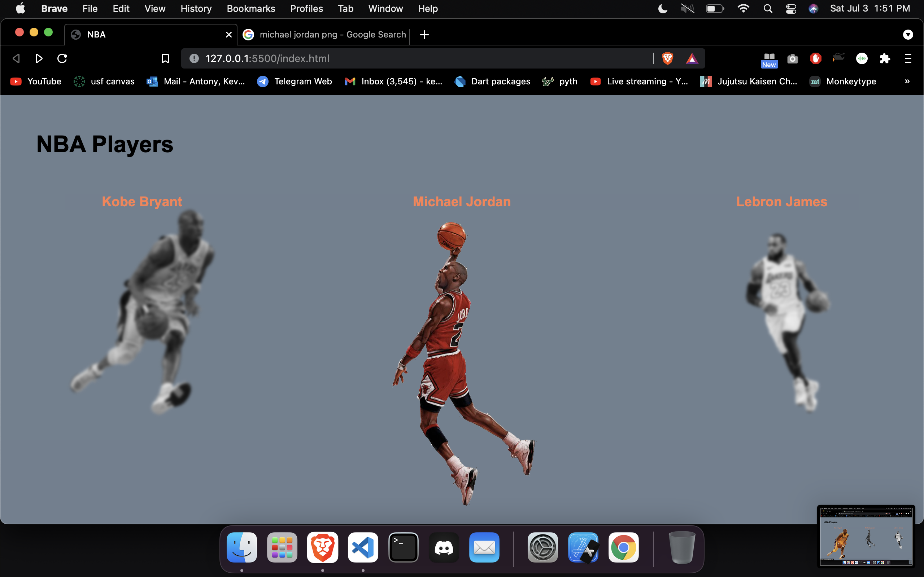Open the tab search dropdown arrow

(x=908, y=35)
